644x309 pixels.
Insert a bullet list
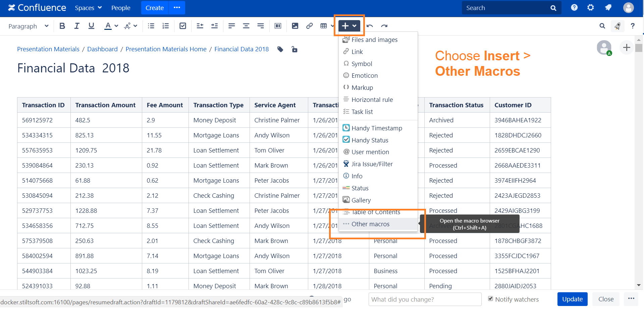[x=151, y=26]
